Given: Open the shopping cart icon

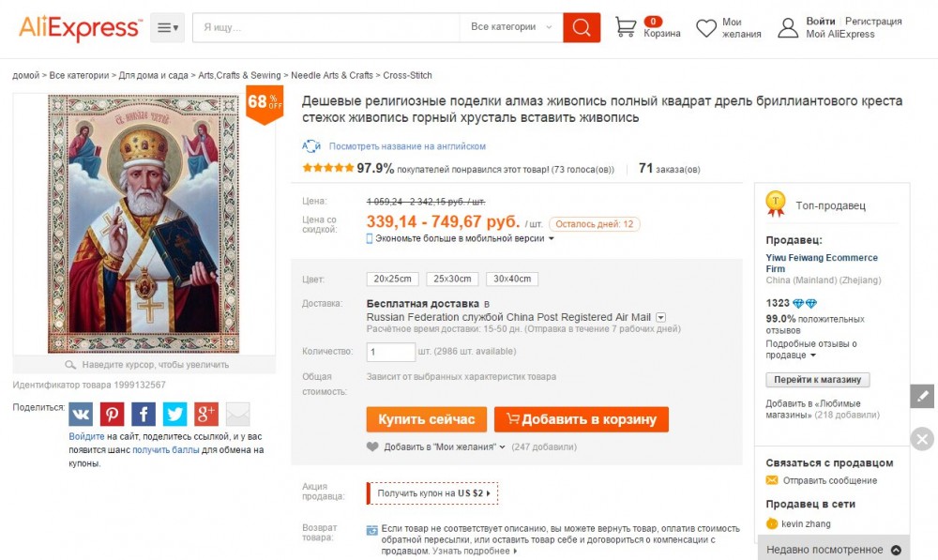Looking at the screenshot, I should (x=626, y=27).
